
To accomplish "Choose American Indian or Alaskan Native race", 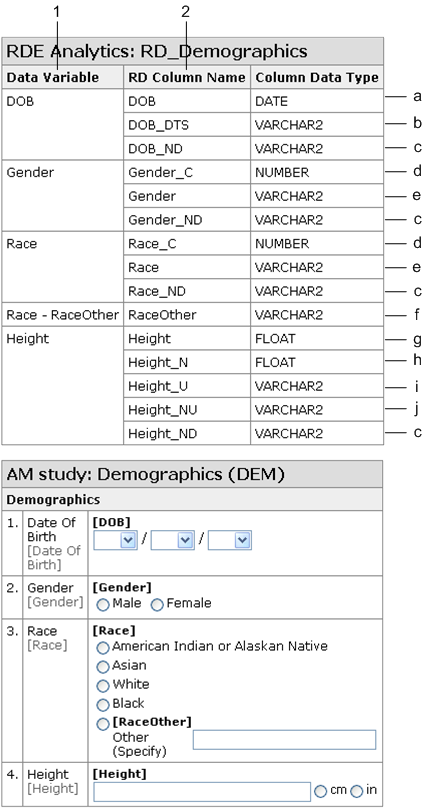I will point(103,647).
